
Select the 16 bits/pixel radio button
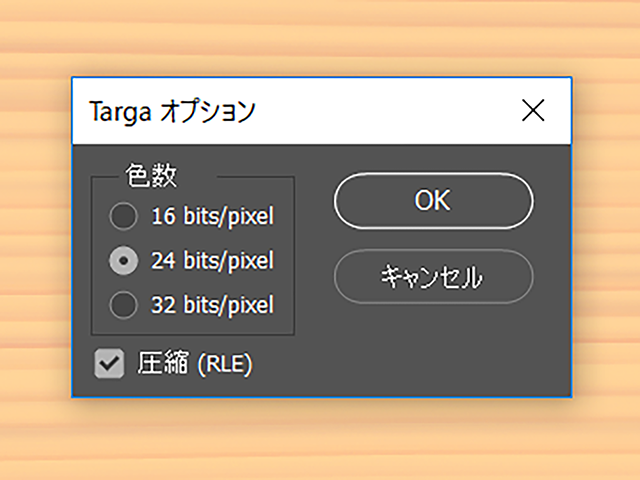tap(123, 216)
